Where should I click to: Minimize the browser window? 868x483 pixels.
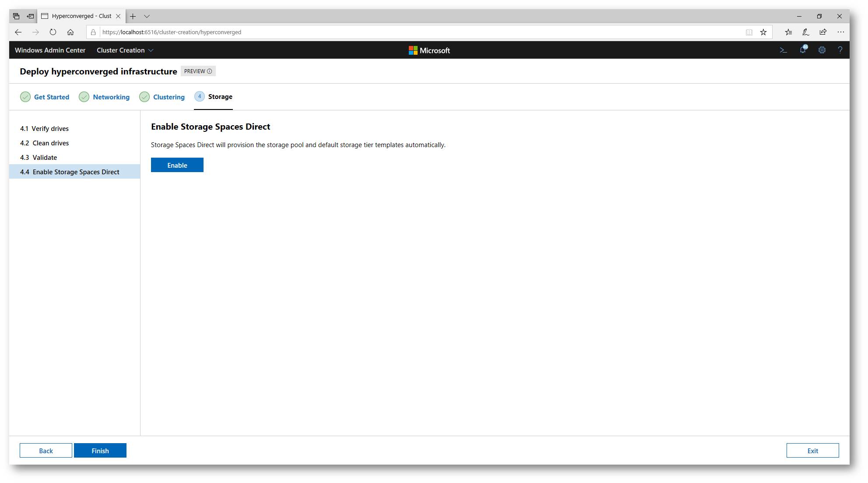coord(799,16)
